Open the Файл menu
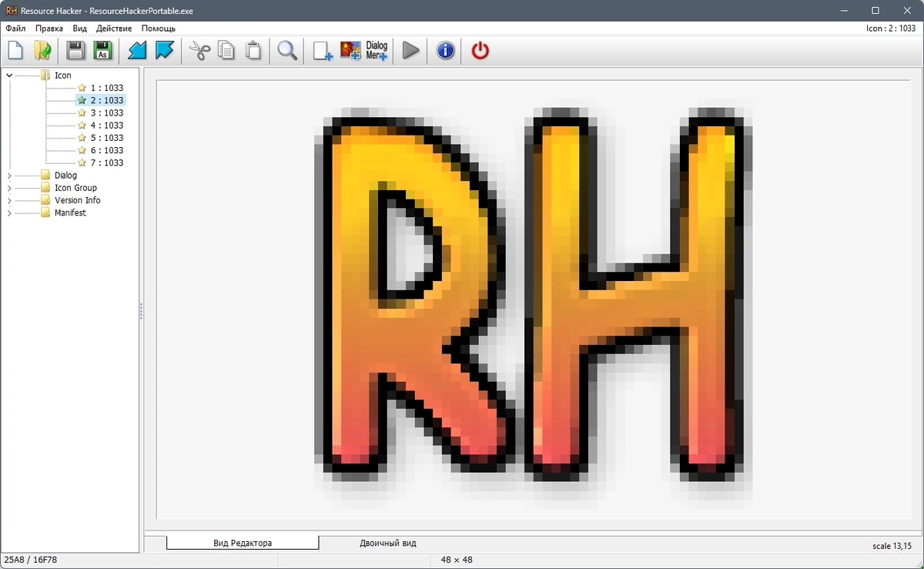This screenshot has height=569, width=924. coord(15,28)
